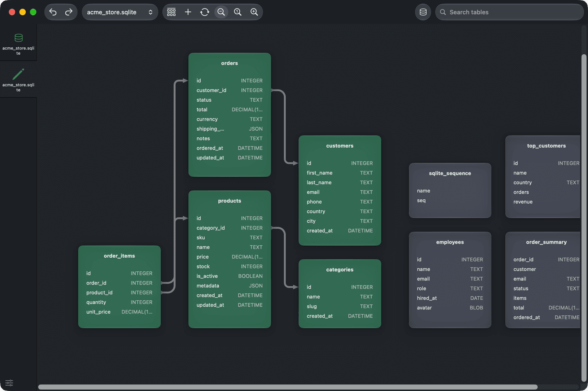
Task: Click category_id column in products table
Action: [230, 228]
